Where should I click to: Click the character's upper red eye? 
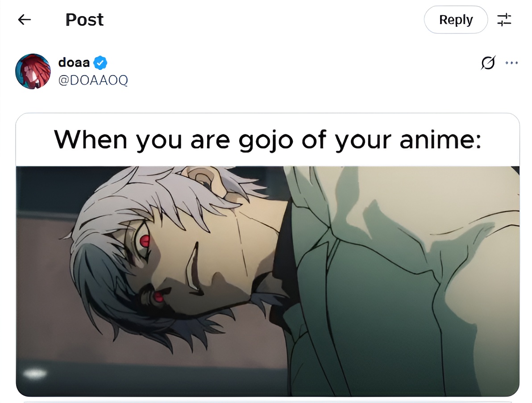145,240
